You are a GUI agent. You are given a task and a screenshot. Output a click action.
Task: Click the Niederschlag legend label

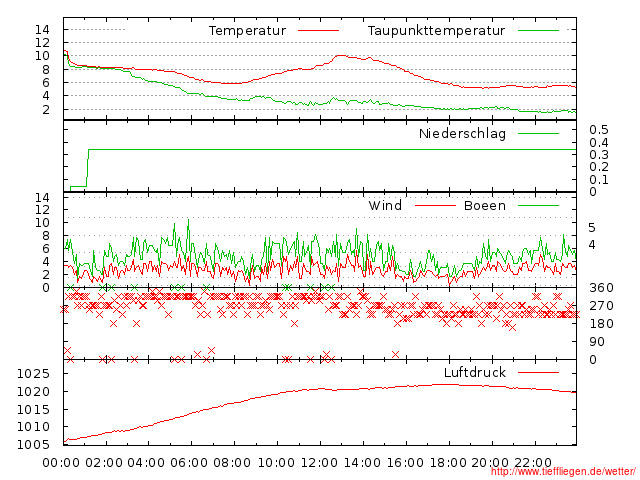tap(462, 133)
